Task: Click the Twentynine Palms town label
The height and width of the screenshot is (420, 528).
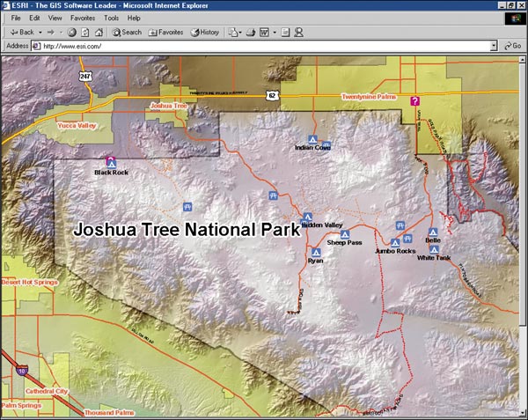Action: [369, 97]
